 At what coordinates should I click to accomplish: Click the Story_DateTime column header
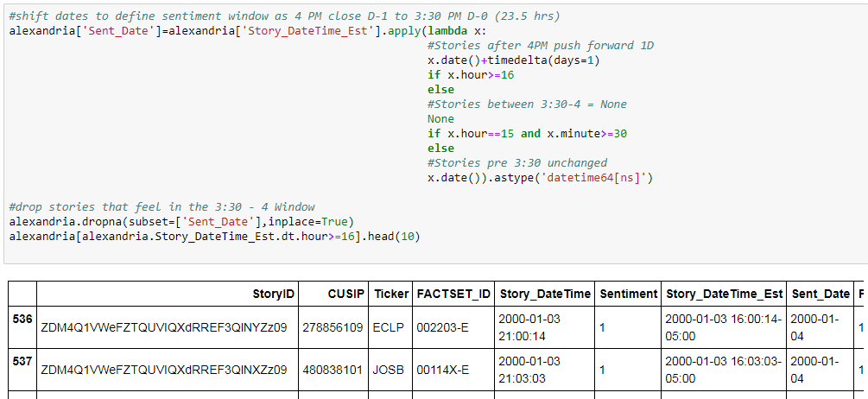(x=545, y=294)
